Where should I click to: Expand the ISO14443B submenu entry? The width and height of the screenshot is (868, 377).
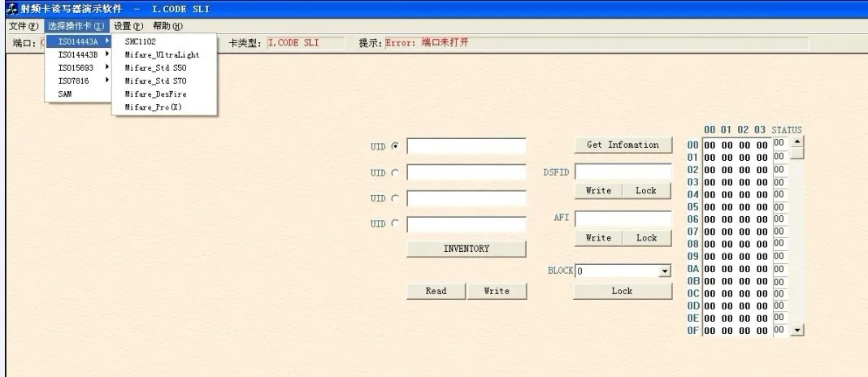pos(78,54)
